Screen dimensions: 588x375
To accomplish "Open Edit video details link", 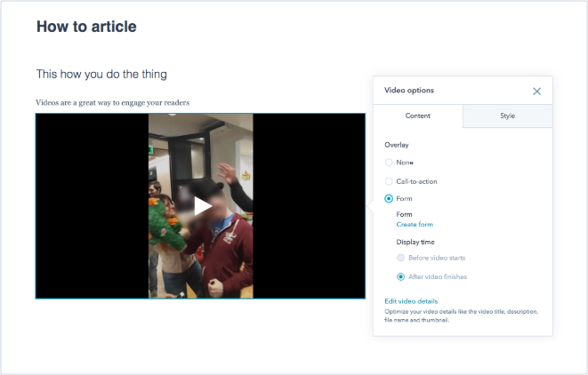I will click(x=411, y=301).
